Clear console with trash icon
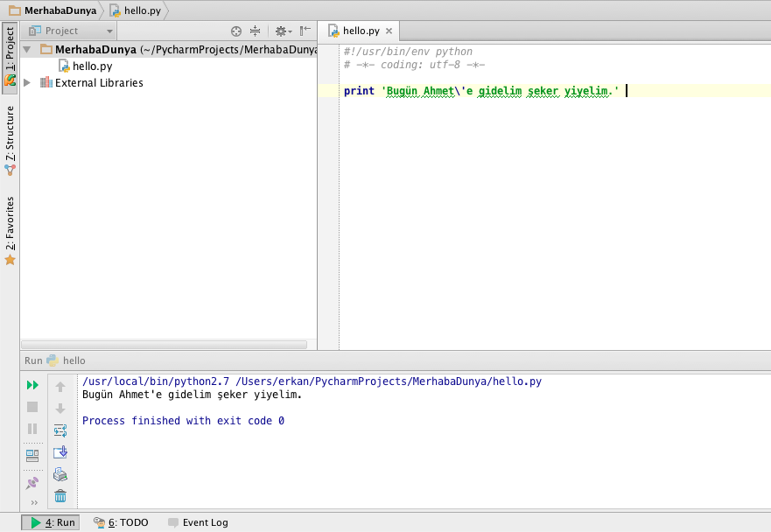The image size is (771, 532). tap(60, 495)
